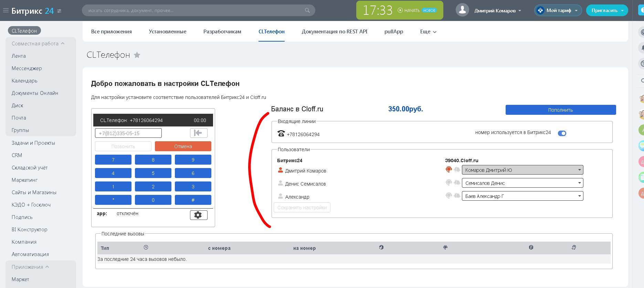The height and width of the screenshot is (288, 644).
Task: Open Календарь in the sidebar
Action: coord(24,81)
